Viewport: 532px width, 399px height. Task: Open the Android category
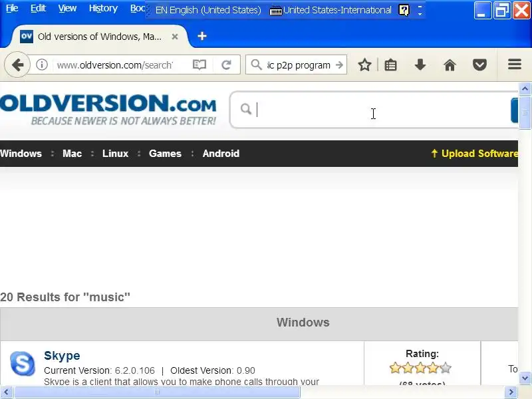pyautogui.click(x=221, y=154)
